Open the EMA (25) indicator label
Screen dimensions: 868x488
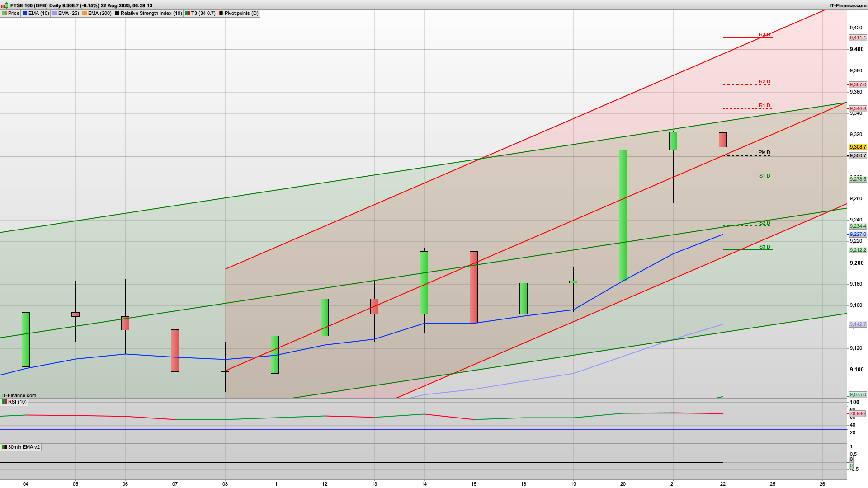[x=68, y=13]
